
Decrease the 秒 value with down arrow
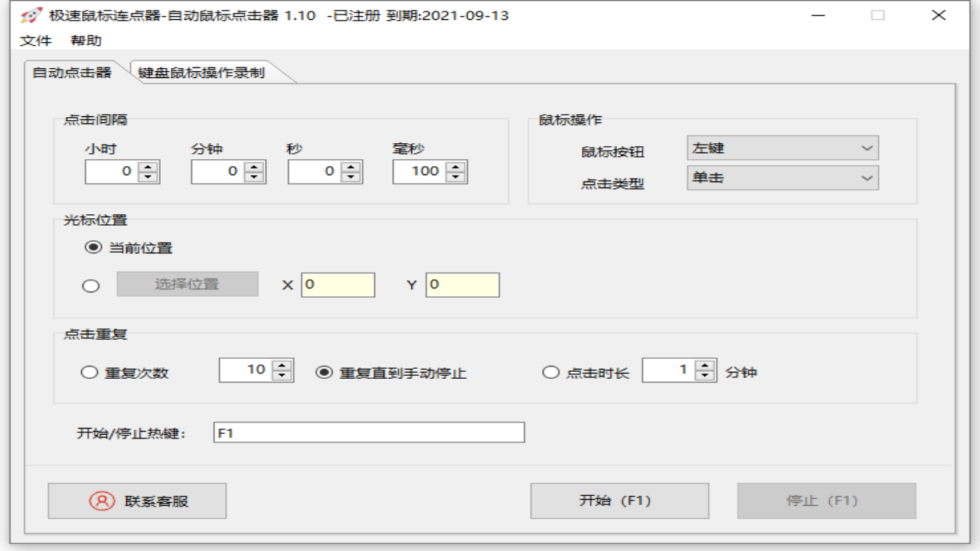coord(351,178)
